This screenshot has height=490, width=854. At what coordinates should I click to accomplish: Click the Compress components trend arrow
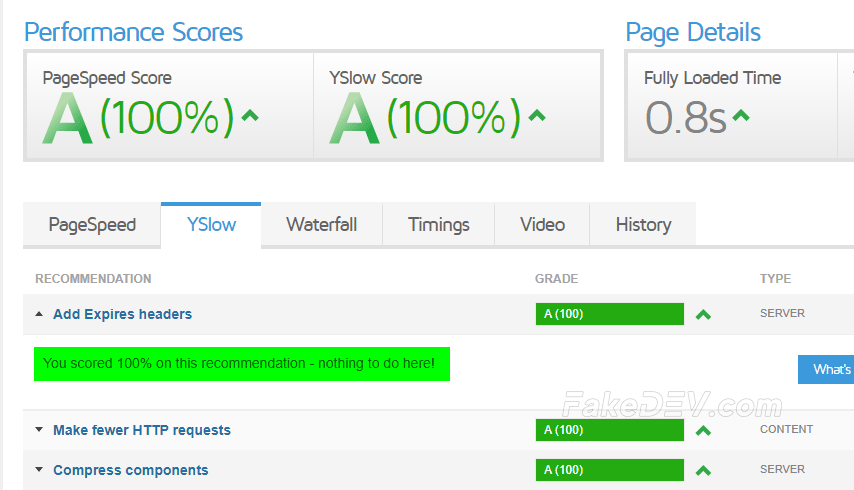pos(704,470)
